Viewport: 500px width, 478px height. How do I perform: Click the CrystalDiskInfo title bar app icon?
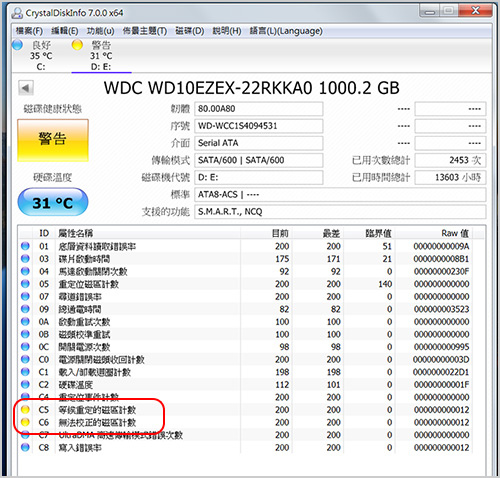tap(17, 13)
